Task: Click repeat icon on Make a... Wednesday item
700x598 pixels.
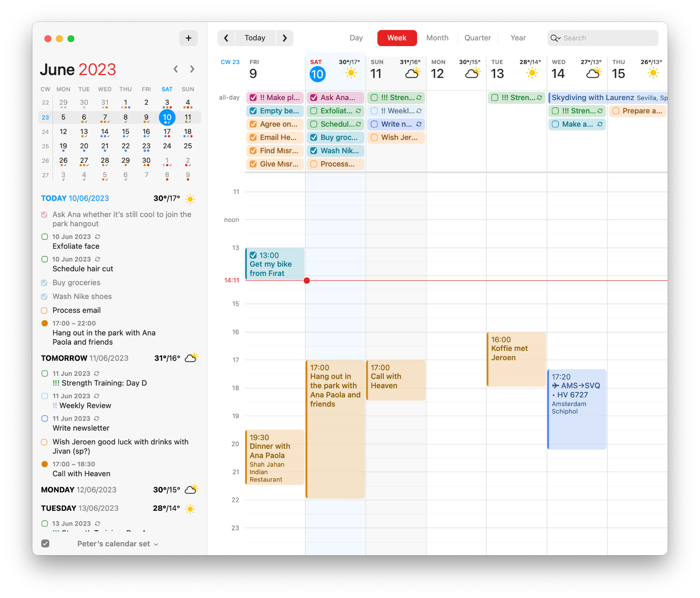Action: pos(600,124)
